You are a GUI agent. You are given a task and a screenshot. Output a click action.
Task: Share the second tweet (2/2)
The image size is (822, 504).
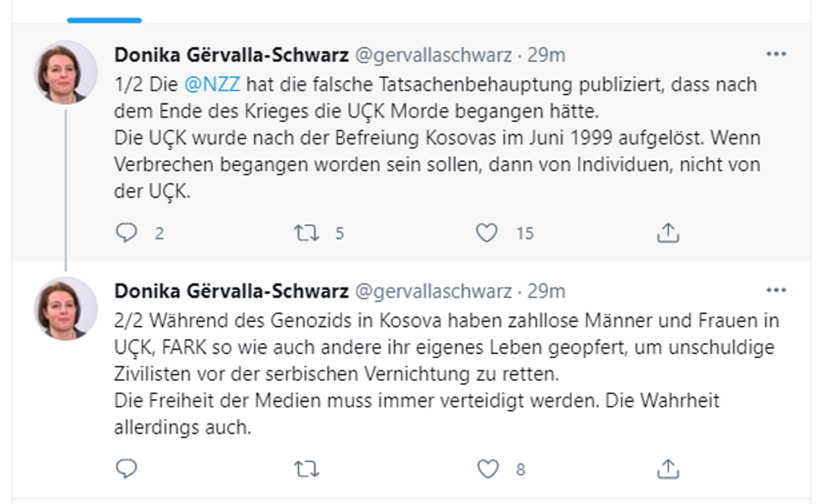[668, 469]
